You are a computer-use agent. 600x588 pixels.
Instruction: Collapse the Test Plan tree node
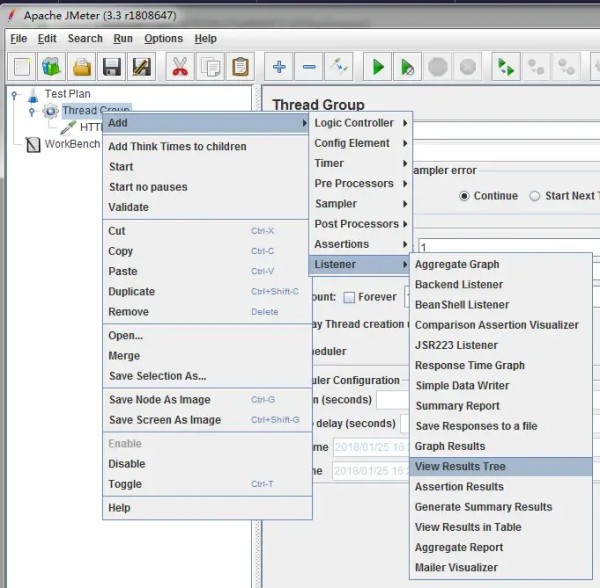[15, 94]
